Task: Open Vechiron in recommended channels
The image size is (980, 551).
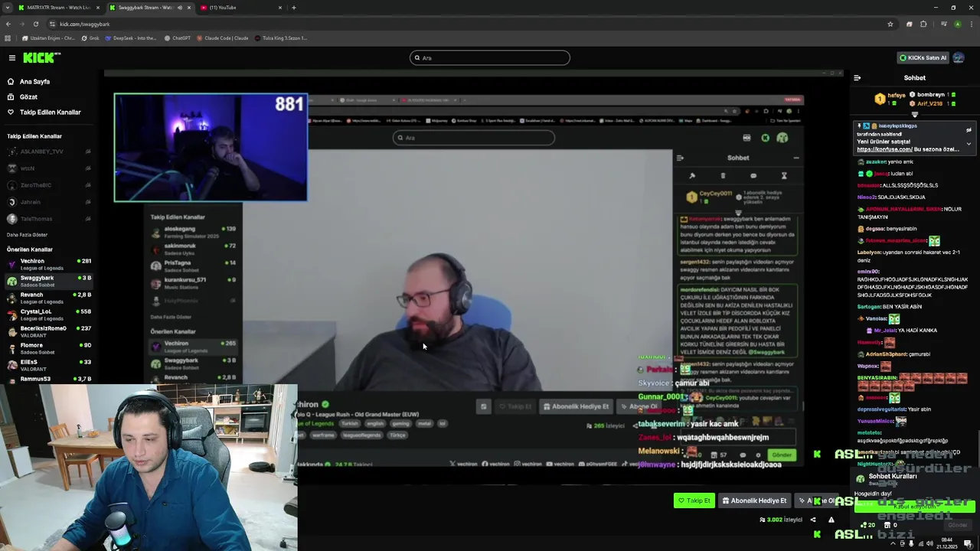Action: click(x=50, y=264)
